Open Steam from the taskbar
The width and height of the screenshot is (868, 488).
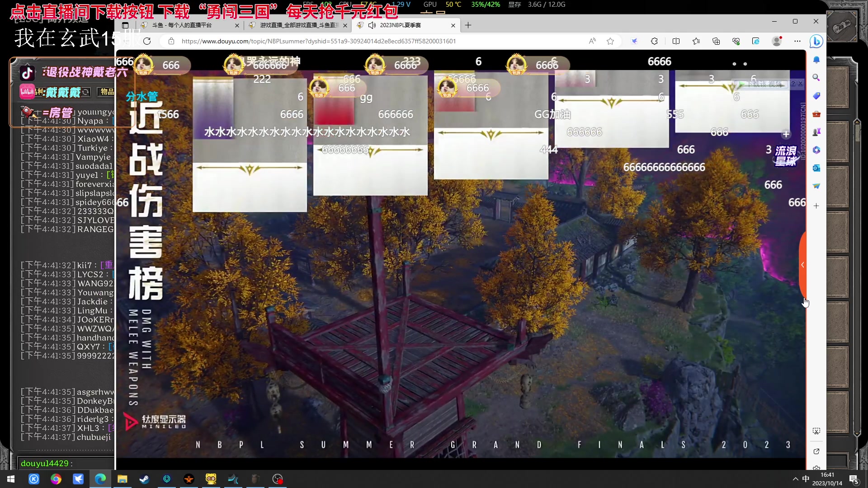(144, 479)
